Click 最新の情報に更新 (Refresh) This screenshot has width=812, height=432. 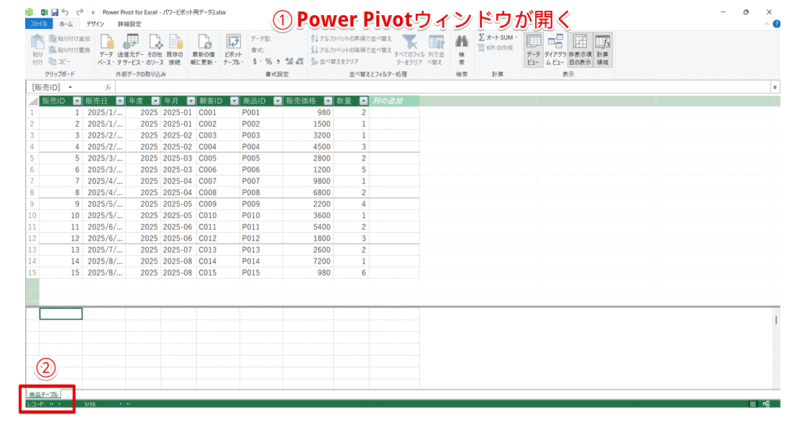[x=203, y=50]
